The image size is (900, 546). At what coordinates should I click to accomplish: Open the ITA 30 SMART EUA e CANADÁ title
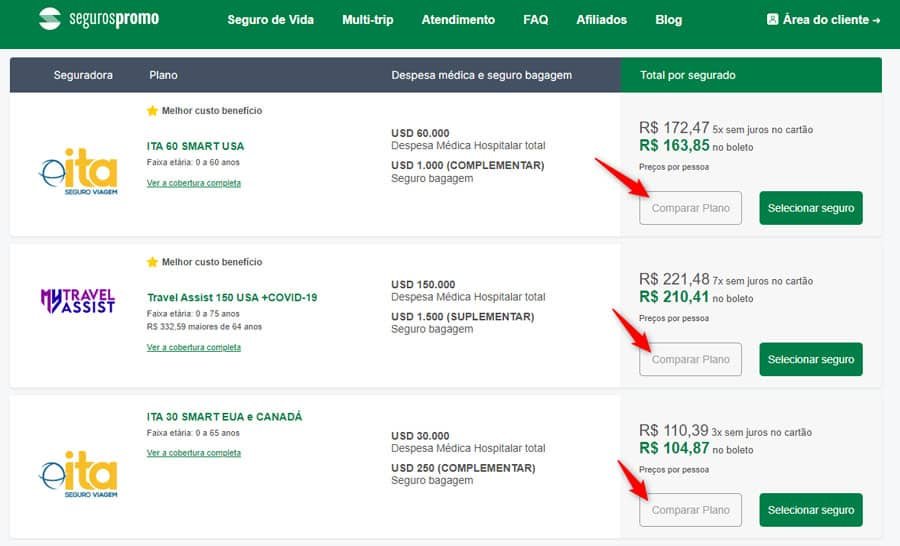tap(224, 417)
